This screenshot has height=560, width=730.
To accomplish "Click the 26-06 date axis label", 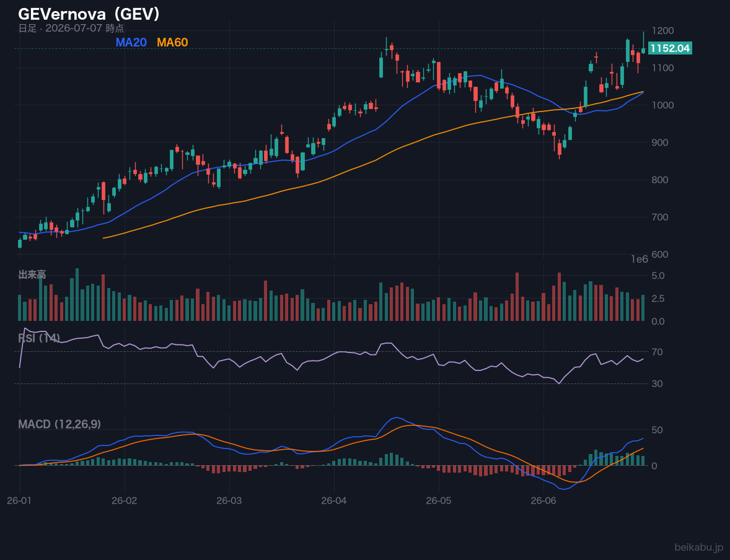I will click(x=543, y=501).
